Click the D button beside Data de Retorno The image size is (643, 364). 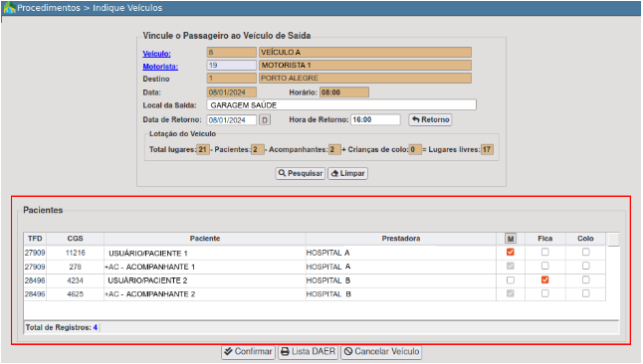click(265, 120)
